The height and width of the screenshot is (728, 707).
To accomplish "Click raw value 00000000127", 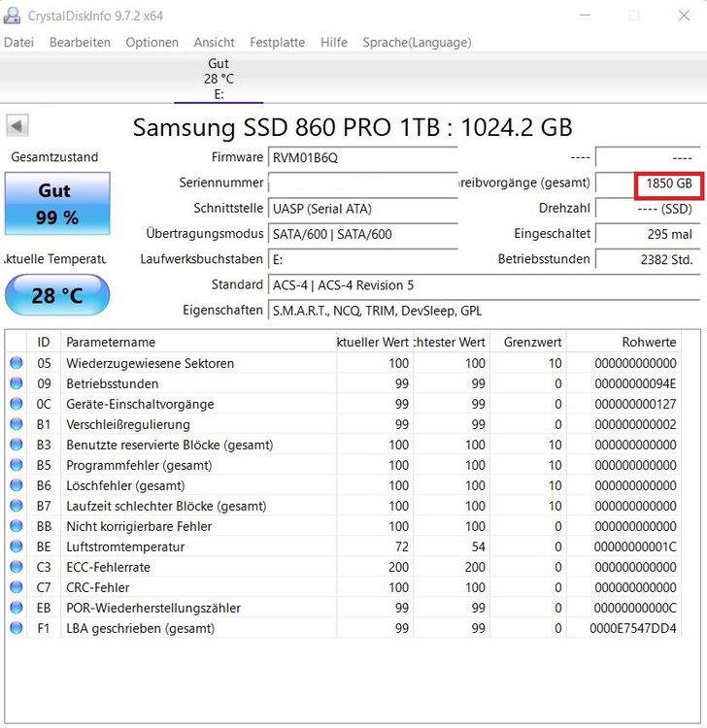I will coord(635,404).
